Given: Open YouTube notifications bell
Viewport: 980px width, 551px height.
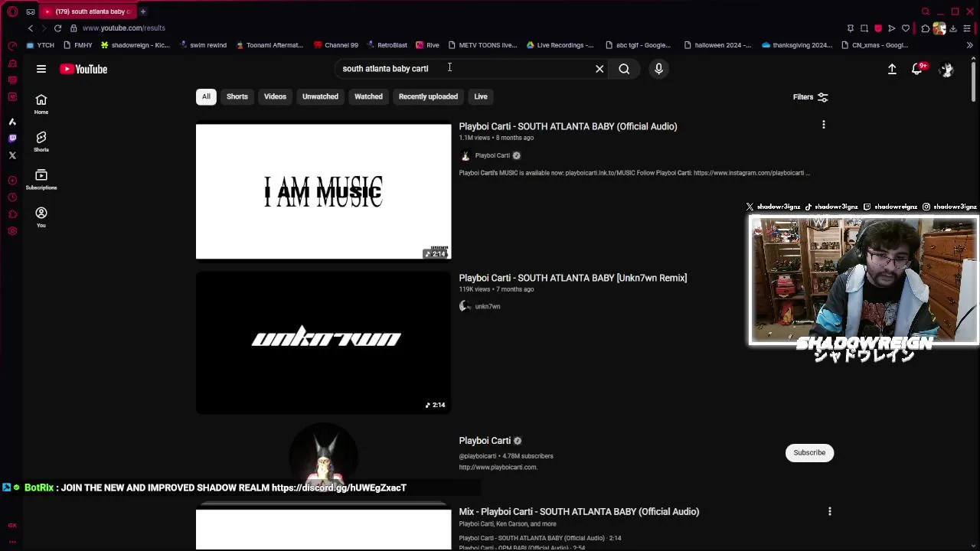Looking at the screenshot, I should point(917,69).
